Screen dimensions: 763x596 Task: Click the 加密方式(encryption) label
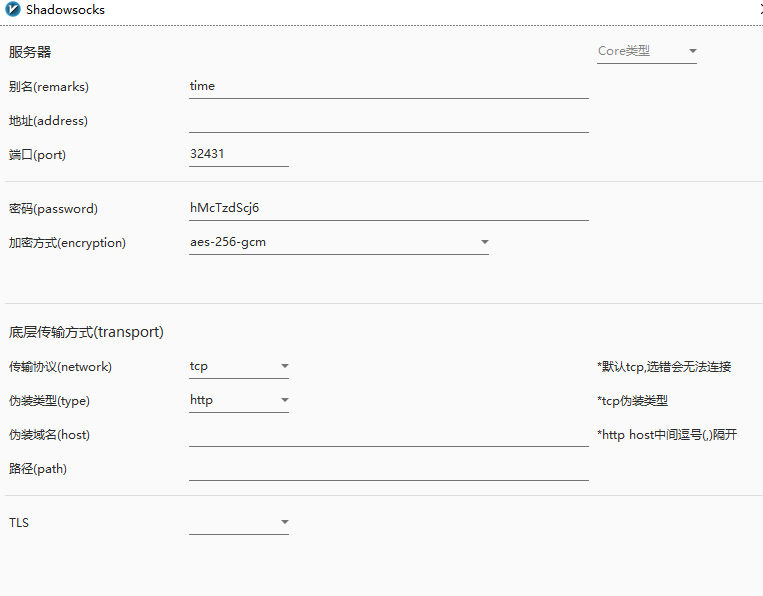67,243
